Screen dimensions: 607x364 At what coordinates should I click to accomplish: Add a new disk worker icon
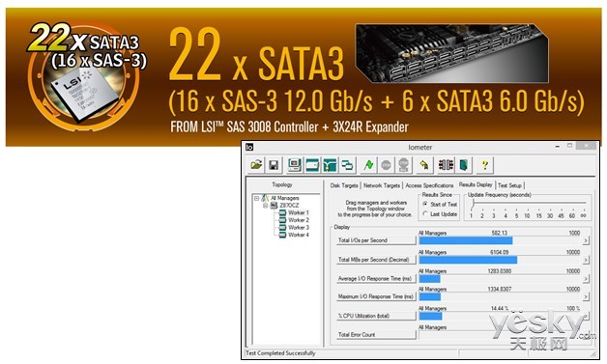tap(312, 165)
